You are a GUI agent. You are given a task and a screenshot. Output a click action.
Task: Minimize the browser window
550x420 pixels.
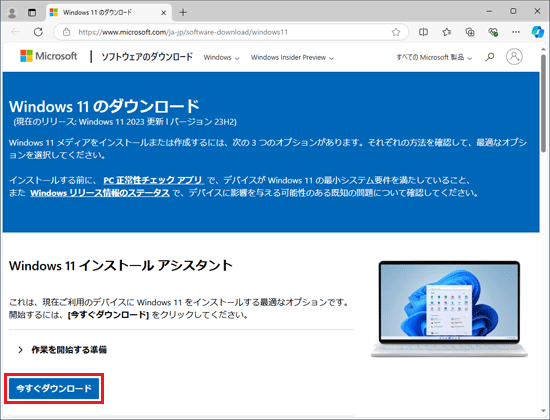[489, 12]
